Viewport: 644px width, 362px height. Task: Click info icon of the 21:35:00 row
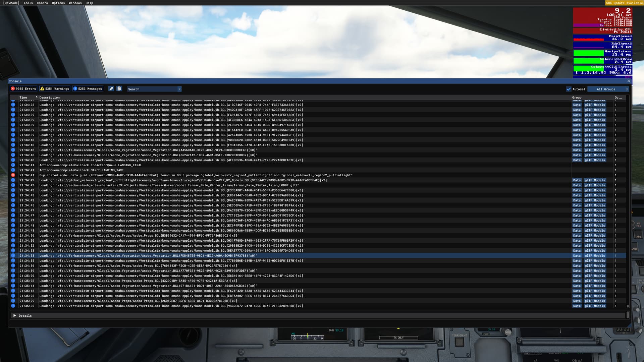pyautogui.click(x=13, y=276)
